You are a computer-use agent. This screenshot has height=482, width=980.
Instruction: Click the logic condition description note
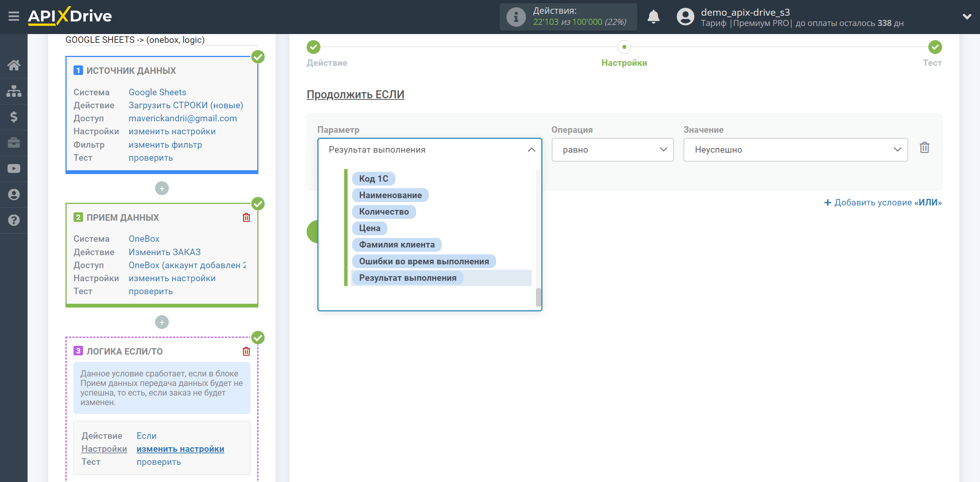pyautogui.click(x=162, y=388)
